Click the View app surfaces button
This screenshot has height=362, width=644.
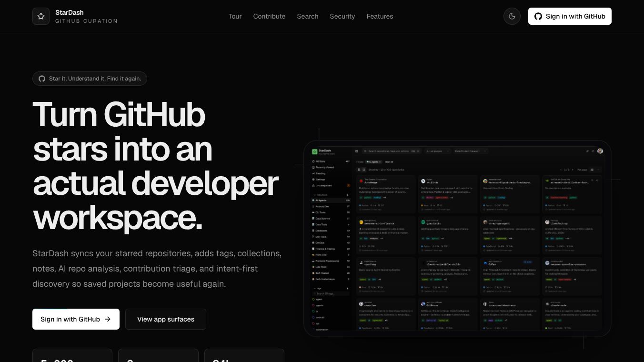(x=166, y=319)
